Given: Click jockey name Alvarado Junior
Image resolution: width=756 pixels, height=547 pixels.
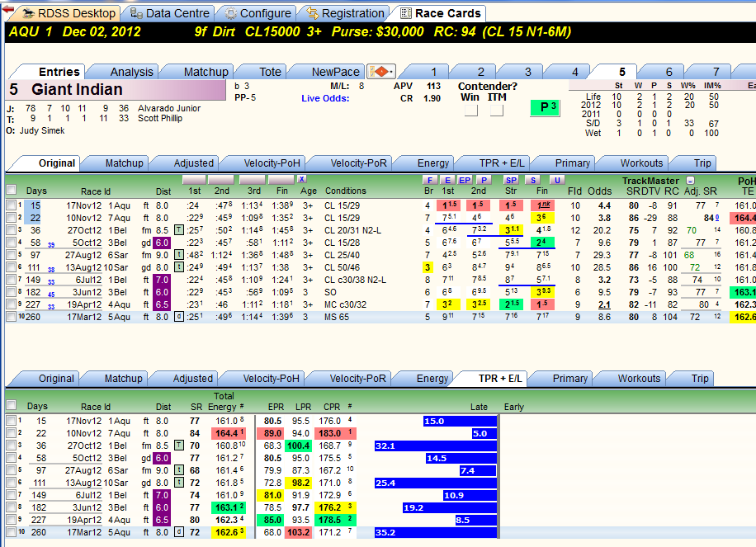Looking at the screenshot, I should [x=168, y=108].
